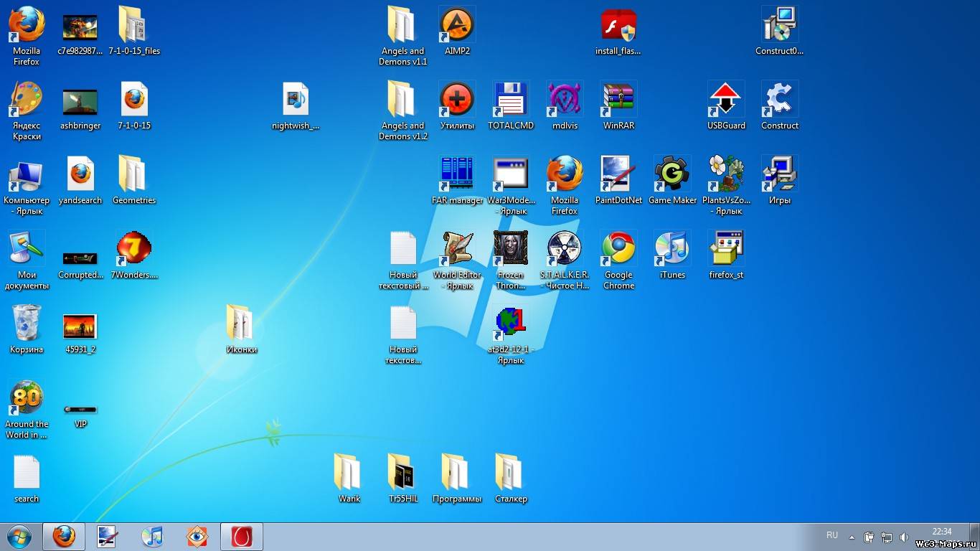This screenshot has height=551, width=980.
Task: Select the PaintDotNet desktop shortcut
Action: (618, 174)
